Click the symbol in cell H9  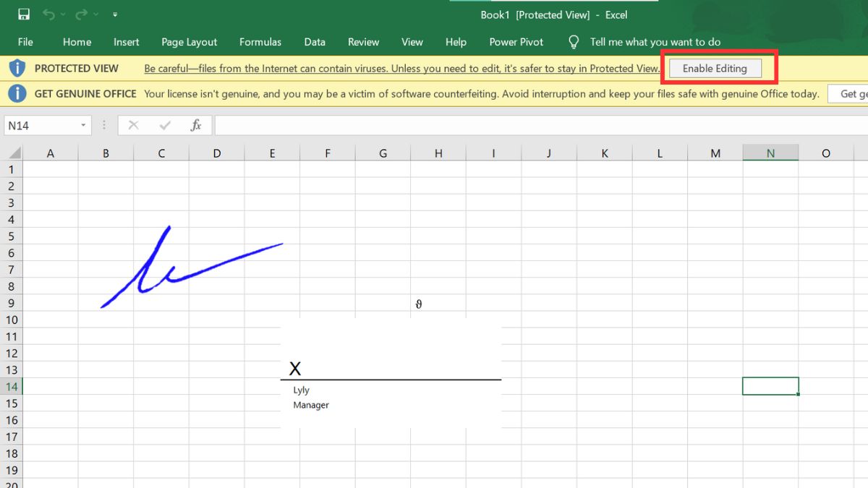[x=419, y=304]
